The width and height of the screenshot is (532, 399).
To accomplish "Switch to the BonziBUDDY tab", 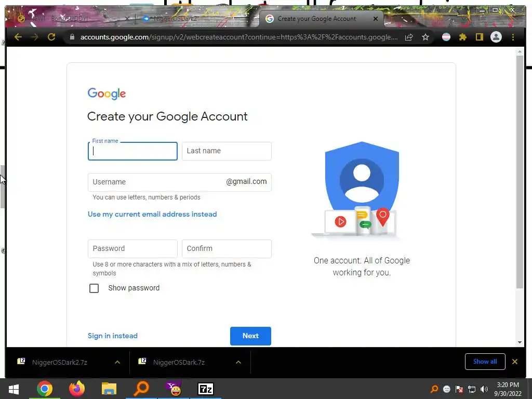I will pos(73,19).
